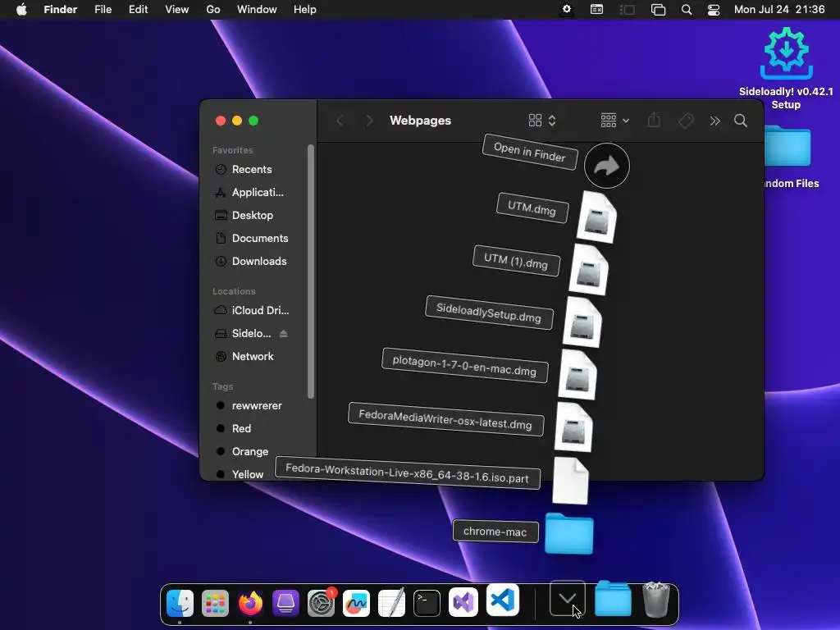Open the Go menu
The width and height of the screenshot is (840, 630).
(213, 9)
